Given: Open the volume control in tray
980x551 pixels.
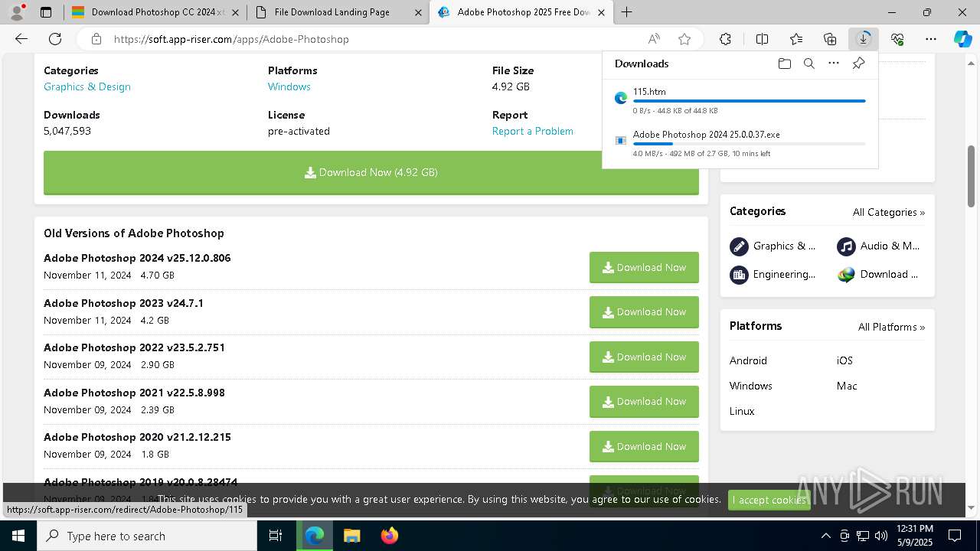Looking at the screenshot, I should [x=881, y=536].
